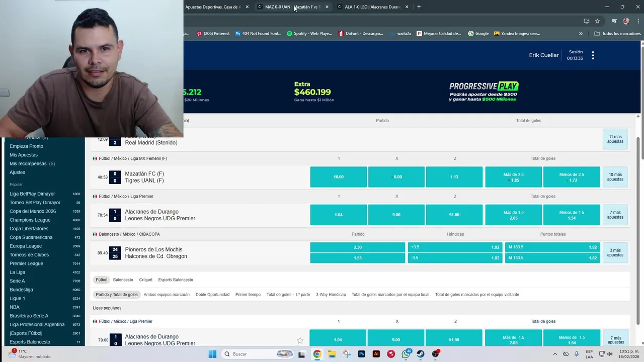Screen dimensions: 644x362
Task: Open Empieza Pronto in the sidebar
Action: pos(26,146)
